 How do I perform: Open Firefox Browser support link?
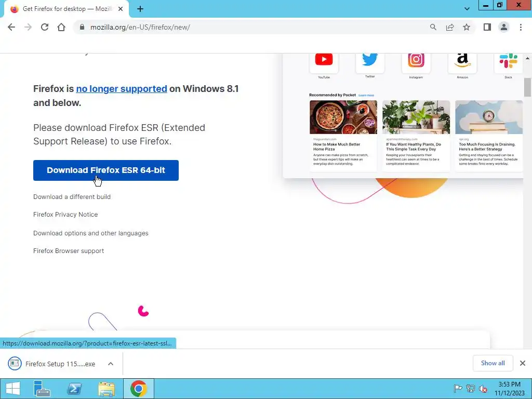pos(69,251)
